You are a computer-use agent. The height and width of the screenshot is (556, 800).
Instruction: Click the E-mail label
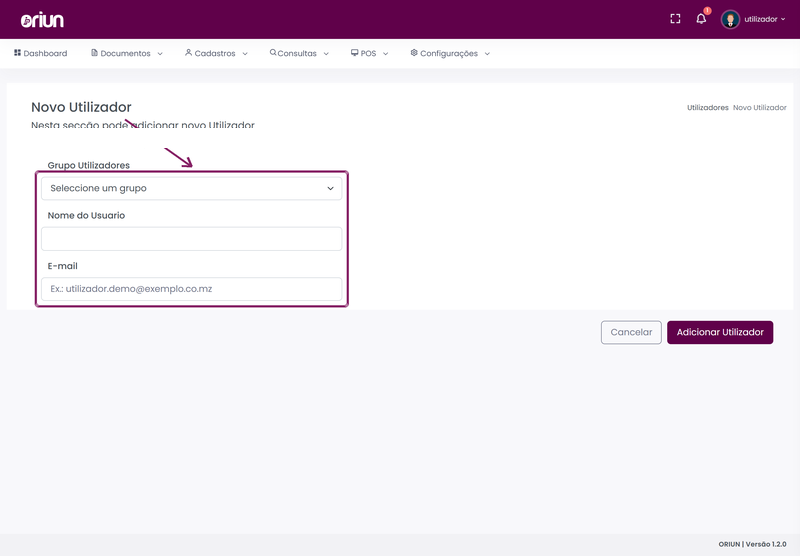point(63,266)
